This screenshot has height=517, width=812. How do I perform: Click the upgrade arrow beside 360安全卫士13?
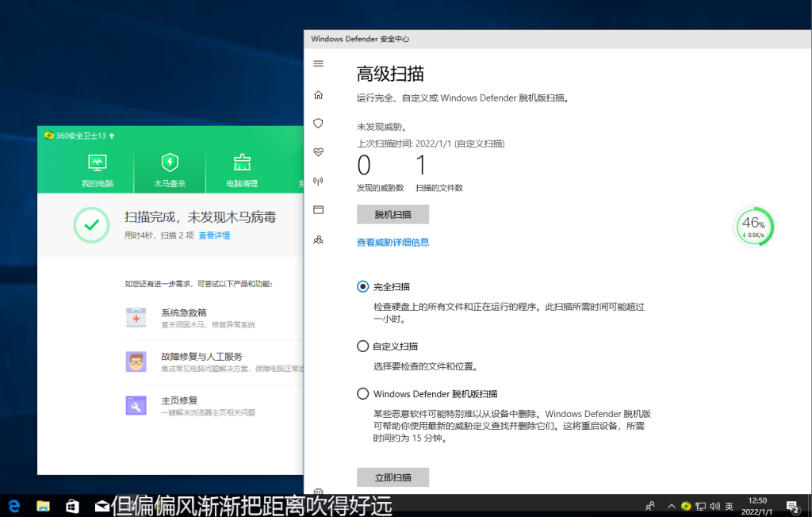(x=111, y=136)
